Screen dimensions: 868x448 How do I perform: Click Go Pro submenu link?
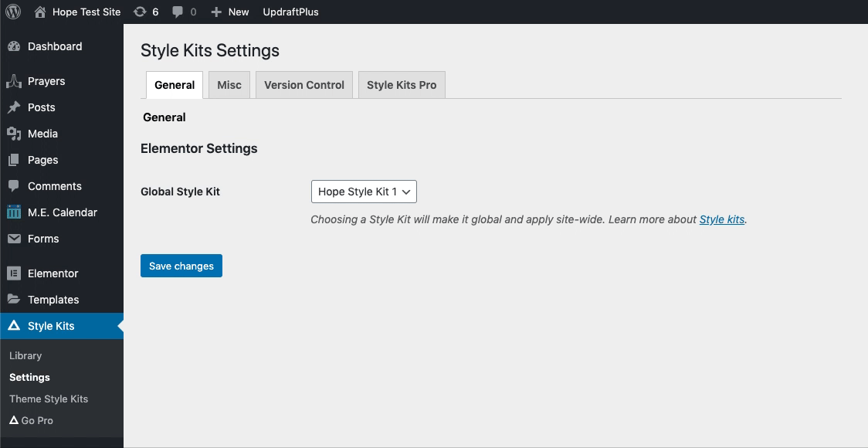(37, 420)
